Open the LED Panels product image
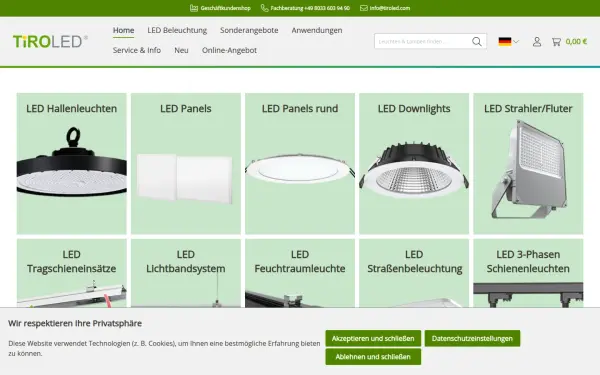This screenshot has width=600, height=375. click(x=185, y=178)
